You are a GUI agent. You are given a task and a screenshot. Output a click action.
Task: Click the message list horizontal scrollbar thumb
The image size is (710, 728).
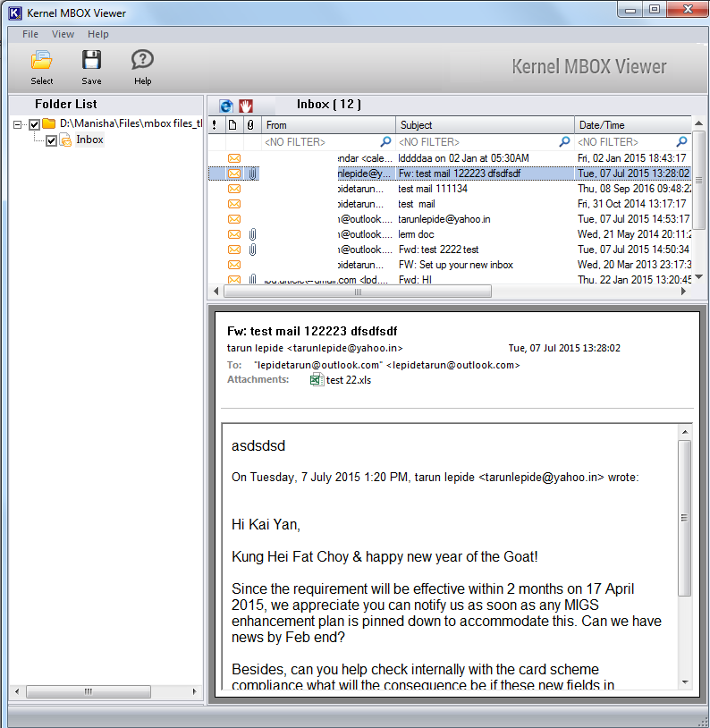(x=358, y=292)
